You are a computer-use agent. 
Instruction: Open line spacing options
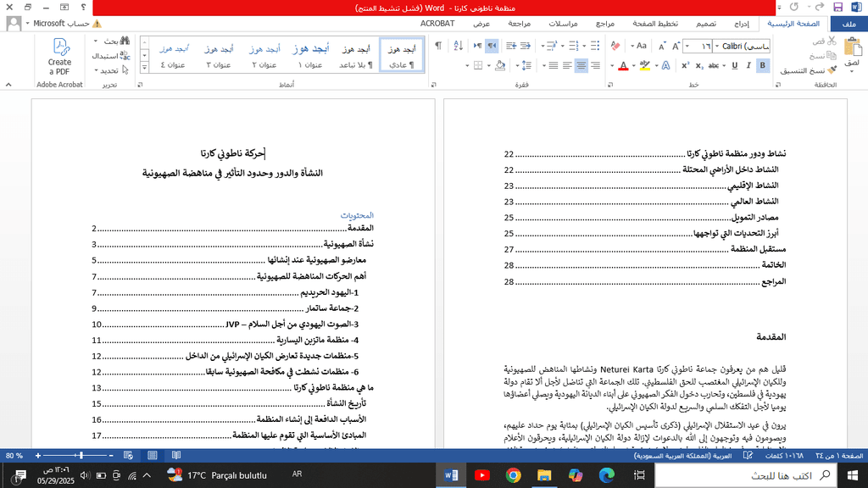pos(526,65)
